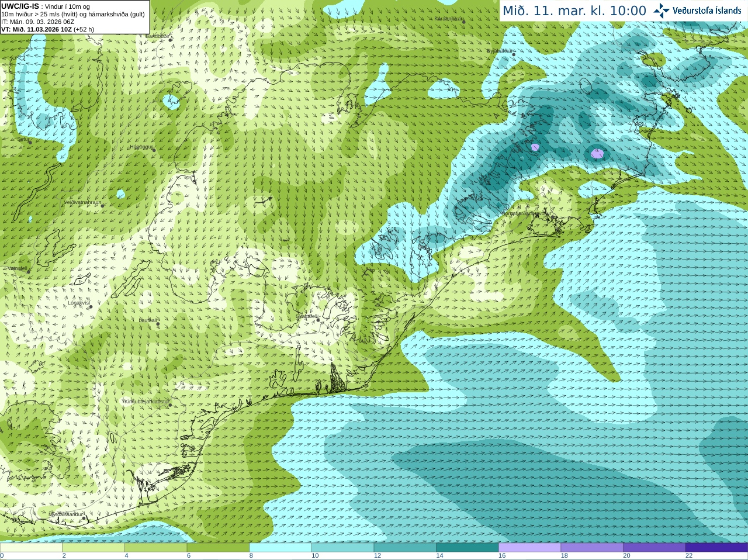Click the 18–20 m/s purple legend swatch

pyautogui.click(x=592, y=548)
